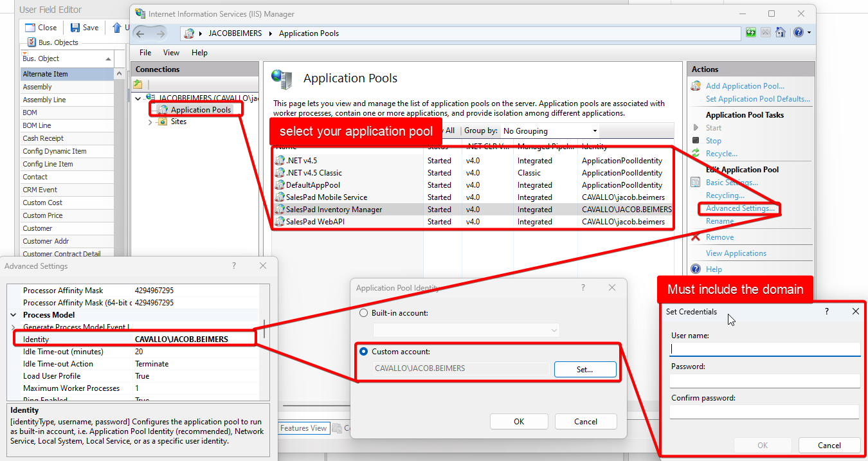Click the Save disk icon in User Field Editor
This screenshot has width=868, height=461.
75,28
